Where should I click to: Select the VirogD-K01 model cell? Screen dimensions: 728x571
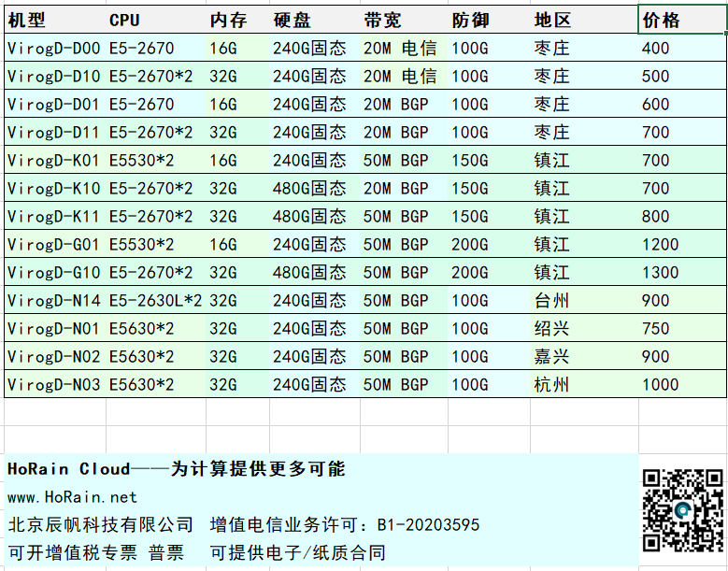55,160
